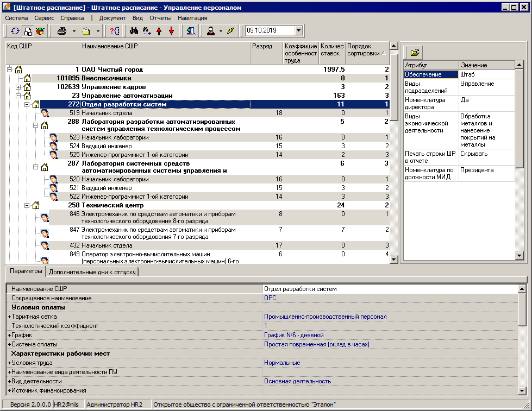Click scroll-up arrow of attributes panel

click(519, 65)
